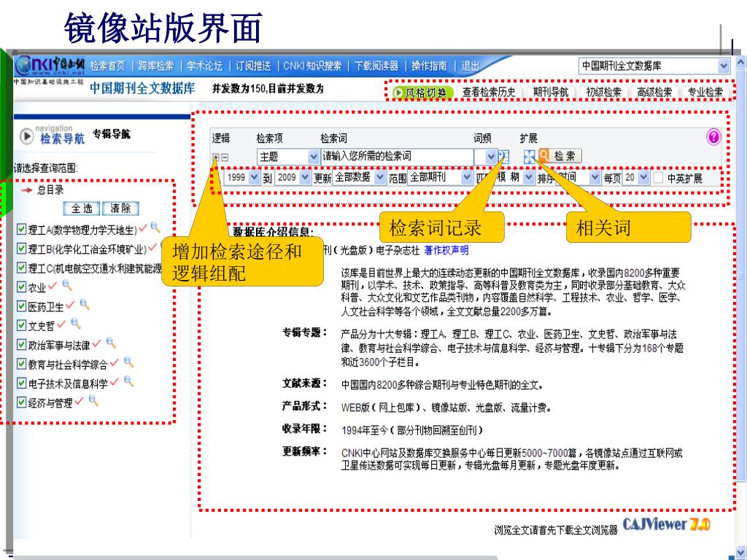Image resolution: width=747 pixels, height=560 pixels.
Task: Click the red check mark beside 政治军事与法律
Action: point(97,343)
